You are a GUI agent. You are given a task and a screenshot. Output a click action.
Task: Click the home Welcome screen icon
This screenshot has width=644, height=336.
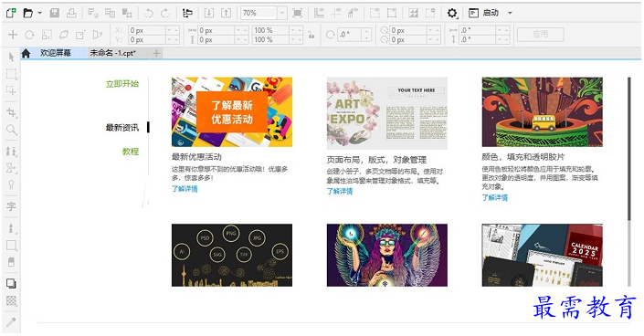26,53
